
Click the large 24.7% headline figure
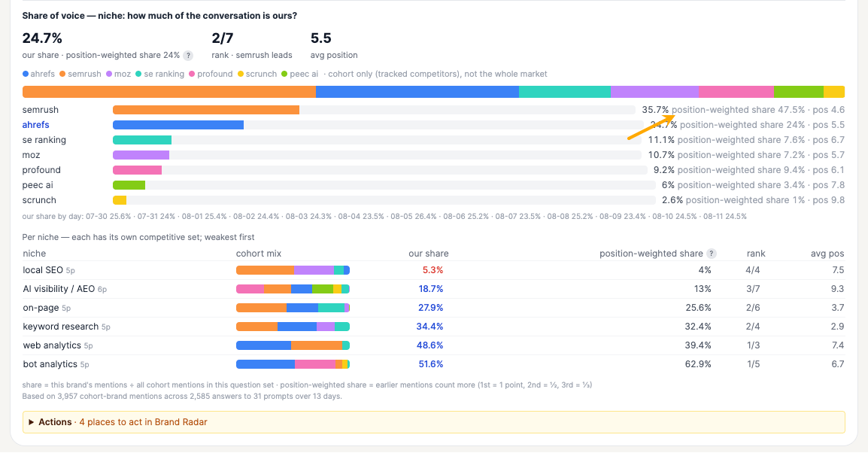coord(42,38)
